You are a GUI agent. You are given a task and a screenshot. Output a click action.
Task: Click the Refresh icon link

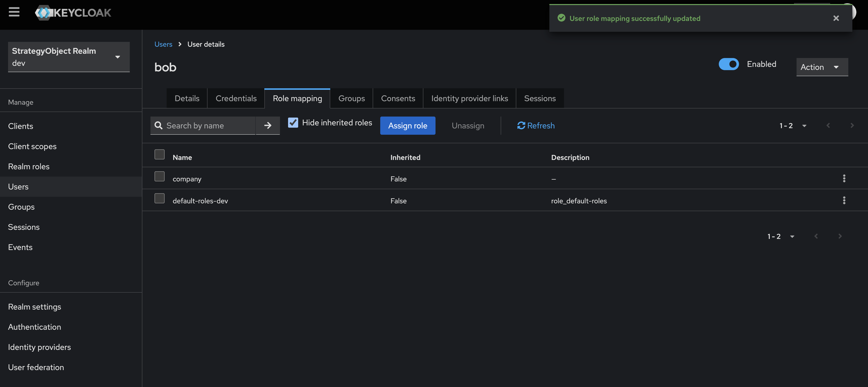click(x=536, y=126)
